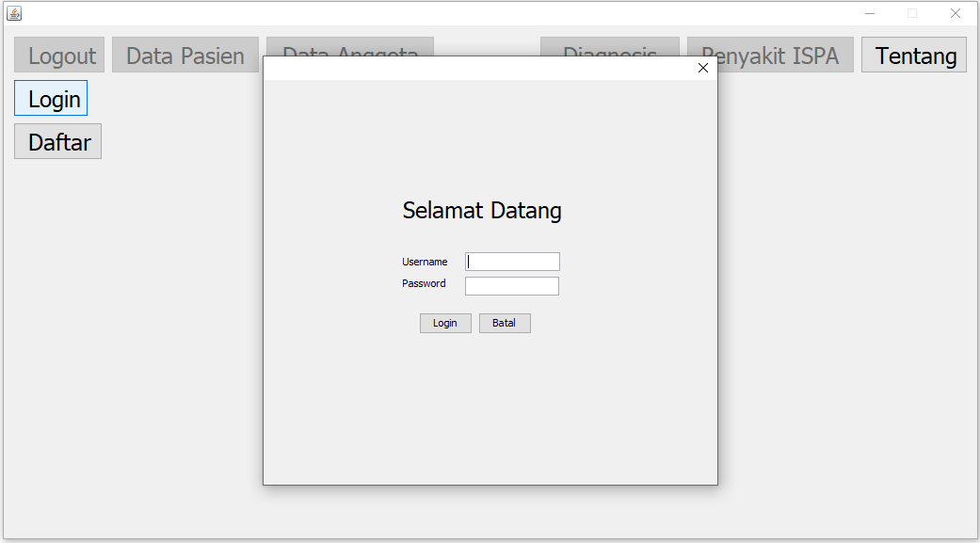The width and height of the screenshot is (980, 543).
Task: Click the Password label
Action: point(424,284)
